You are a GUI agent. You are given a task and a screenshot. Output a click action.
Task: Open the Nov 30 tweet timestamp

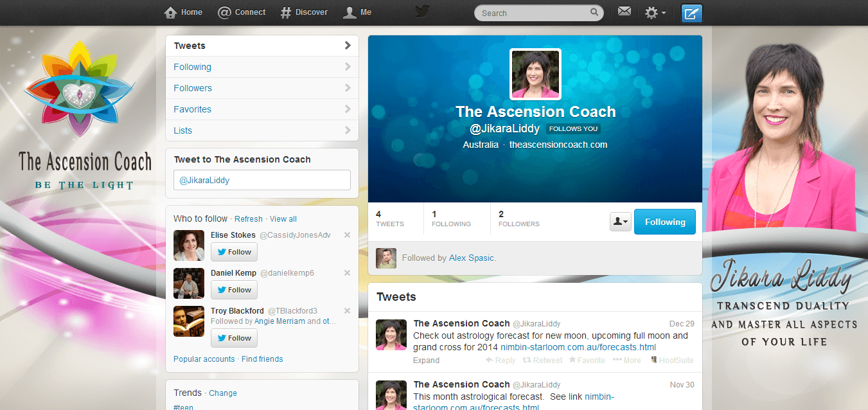point(682,385)
